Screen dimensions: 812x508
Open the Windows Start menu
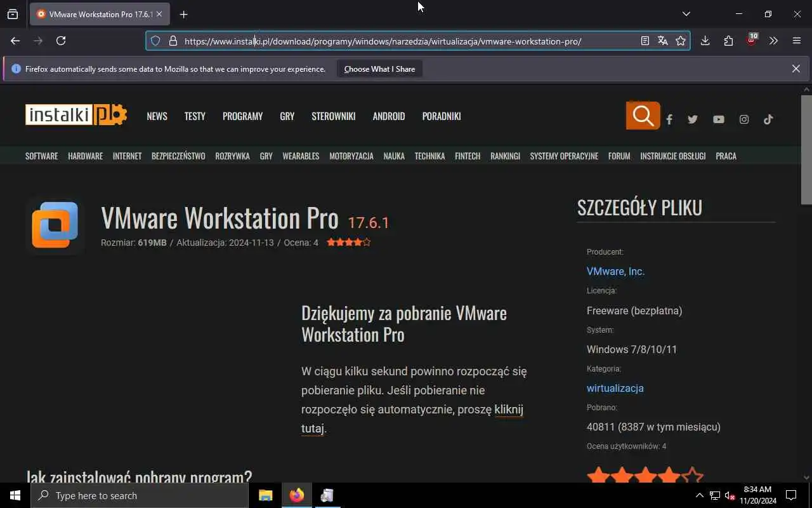tap(15, 495)
